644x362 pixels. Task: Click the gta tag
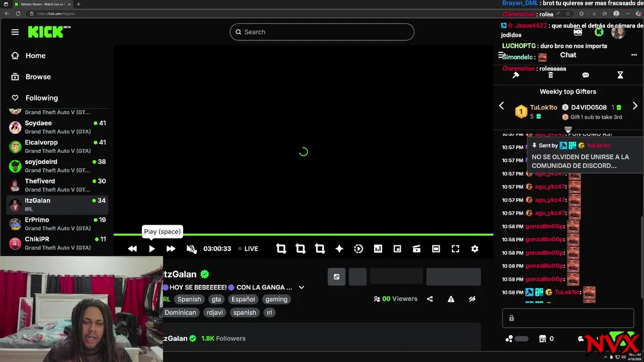[216, 299]
